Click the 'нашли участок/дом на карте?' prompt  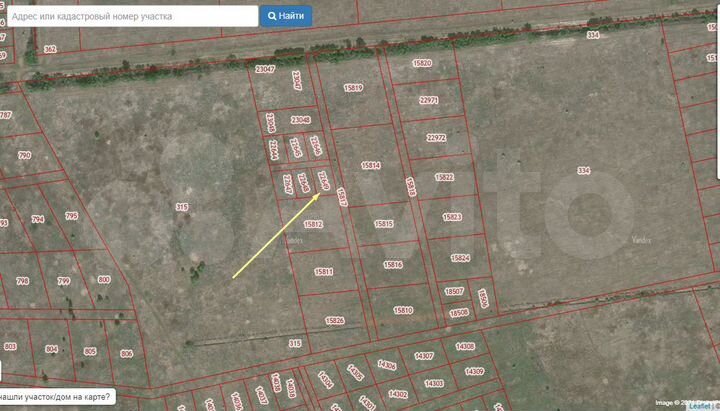(x=56, y=397)
